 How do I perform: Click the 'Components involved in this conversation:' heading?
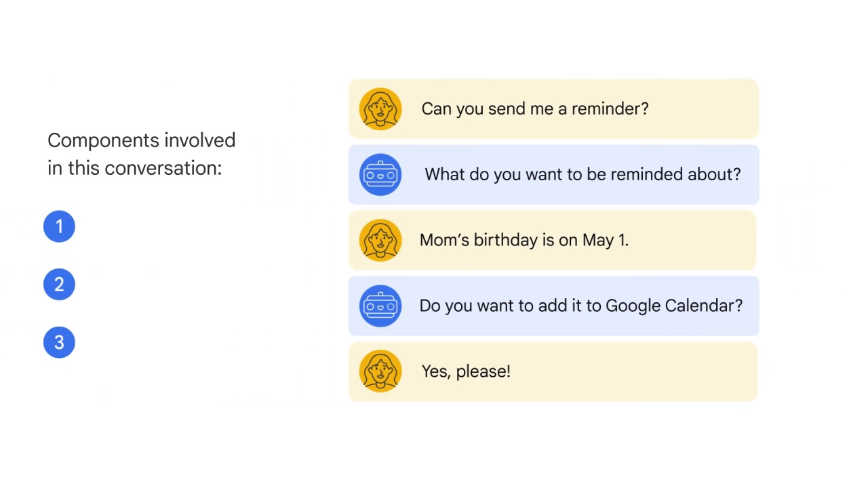[x=141, y=155]
